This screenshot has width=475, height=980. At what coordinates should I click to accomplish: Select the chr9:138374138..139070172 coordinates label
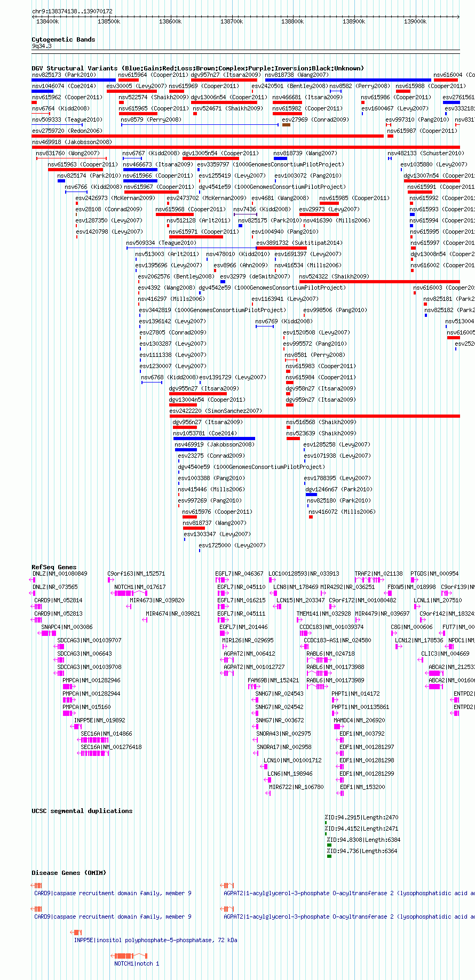(72, 11)
